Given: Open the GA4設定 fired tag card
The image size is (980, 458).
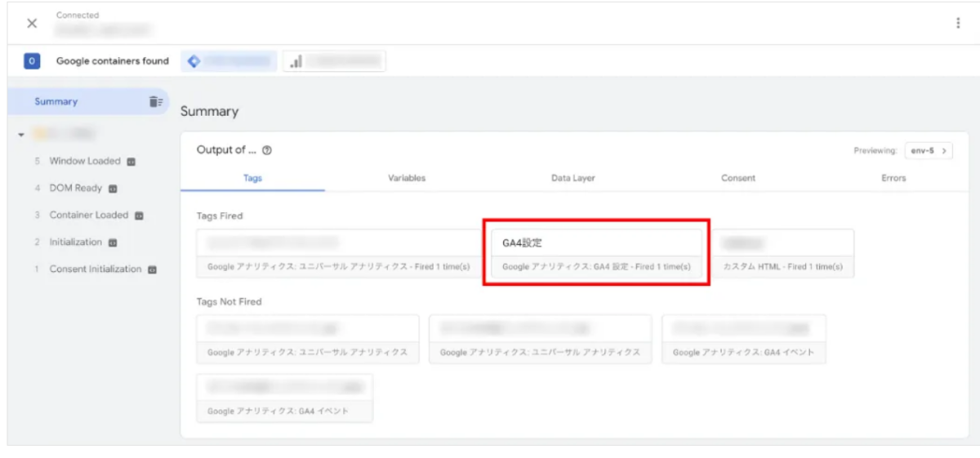Looking at the screenshot, I should point(597,254).
